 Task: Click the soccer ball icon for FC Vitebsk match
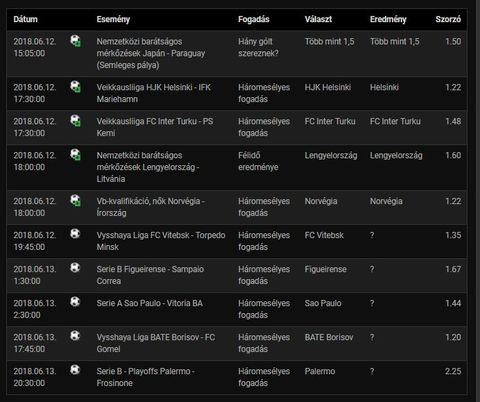[75, 234]
